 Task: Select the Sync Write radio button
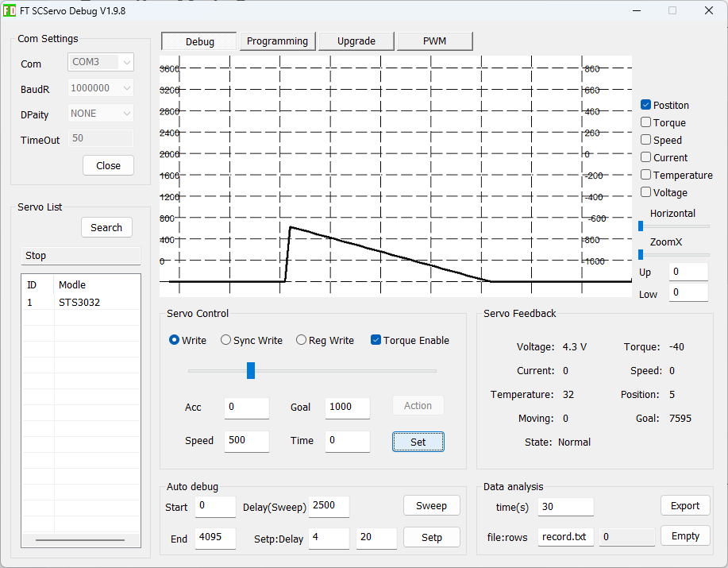click(225, 340)
